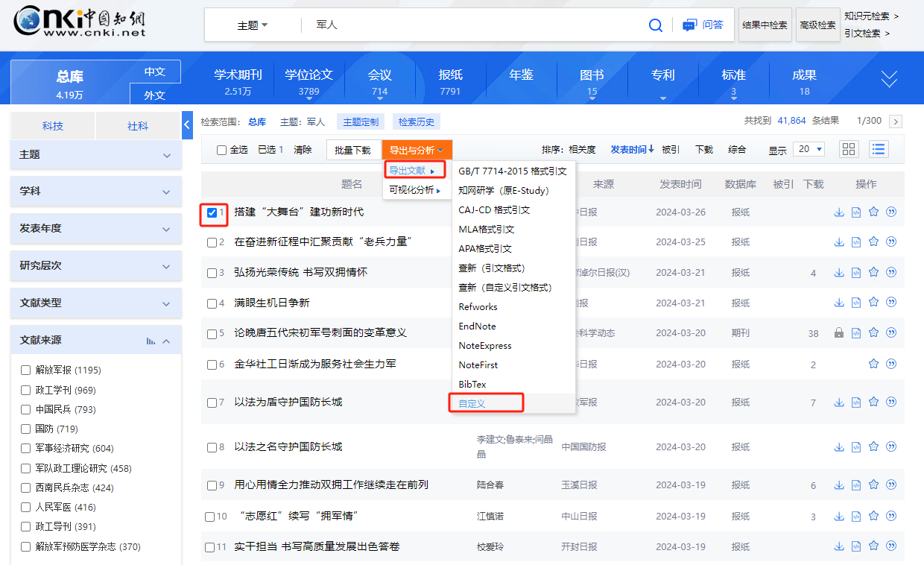Check result 9 用心用情全力推动双拥工作

[212, 486]
